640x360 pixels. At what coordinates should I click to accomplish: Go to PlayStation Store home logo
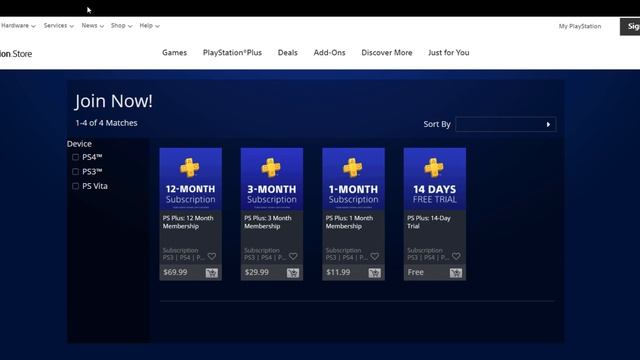click(16, 53)
